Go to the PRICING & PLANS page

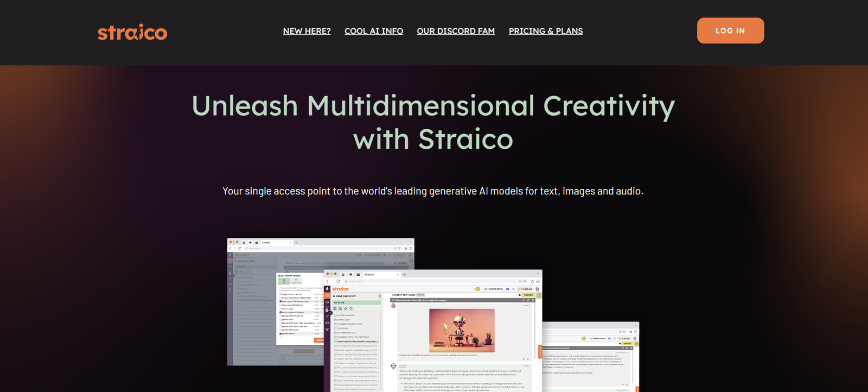point(546,31)
